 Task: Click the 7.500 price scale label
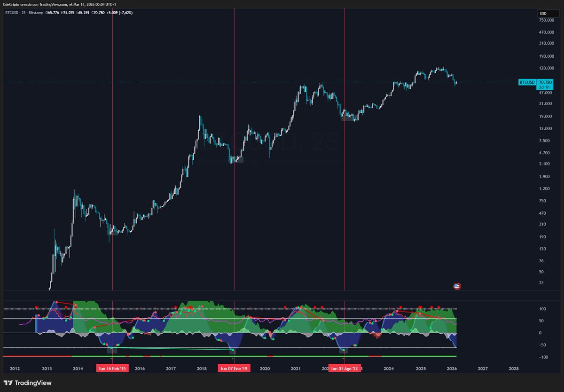[x=543, y=141]
